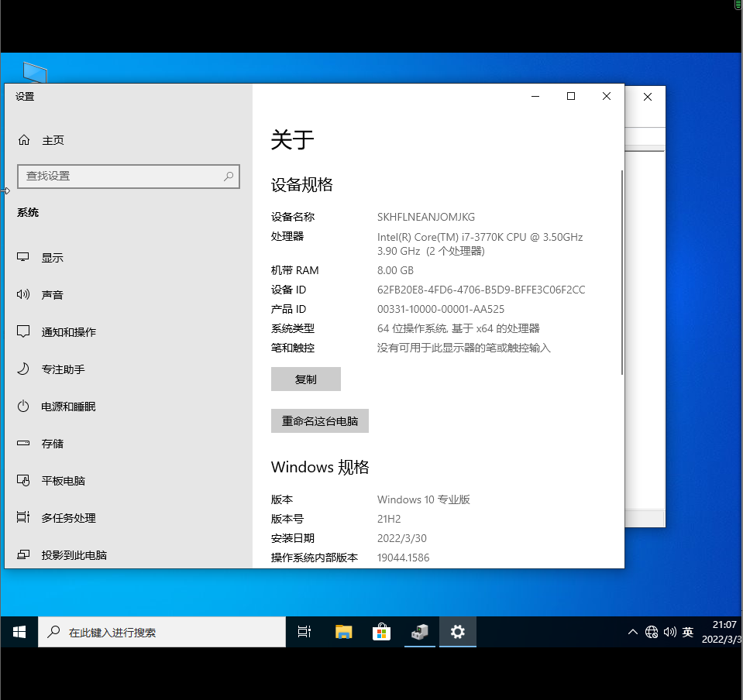
Task: Switch input language indicator 英
Action: (x=687, y=632)
